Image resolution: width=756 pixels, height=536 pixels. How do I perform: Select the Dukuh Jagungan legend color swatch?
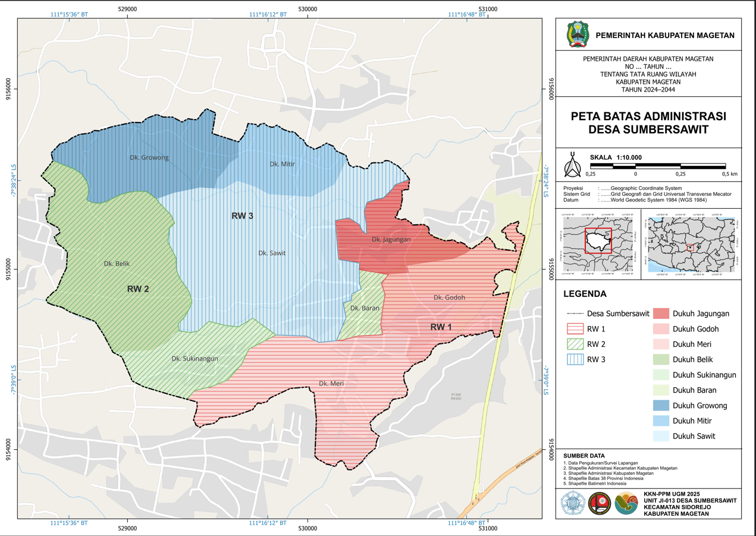click(661, 314)
